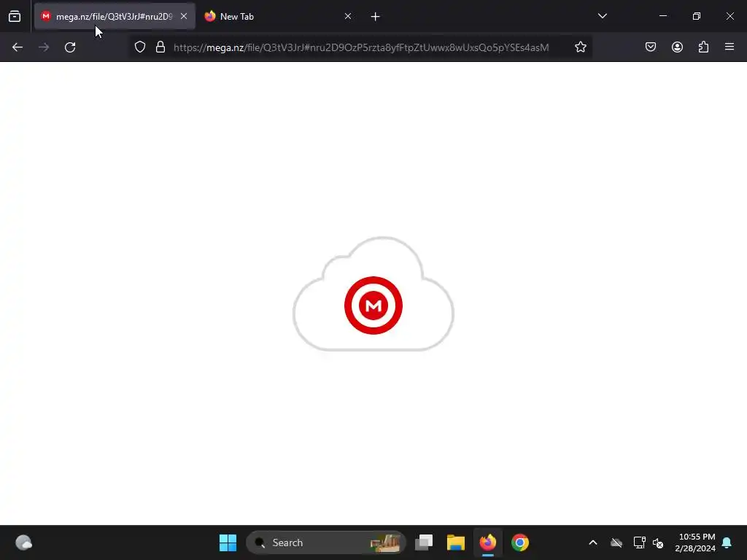Open the Windows Start menu
This screenshot has height=560, width=747.
[x=228, y=542]
